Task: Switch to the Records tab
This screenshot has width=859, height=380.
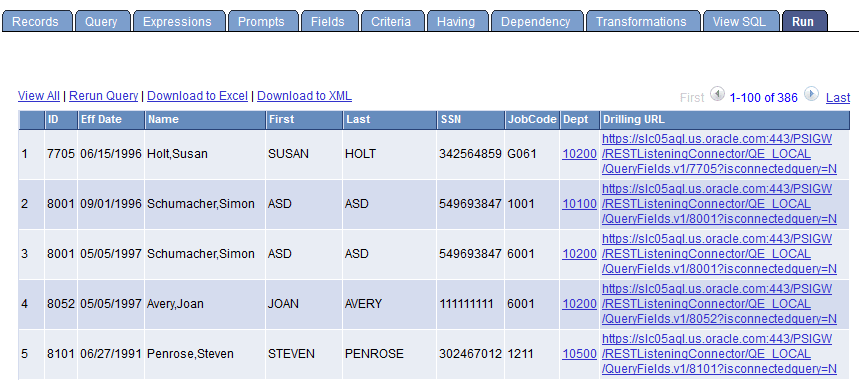Action: coord(37,22)
